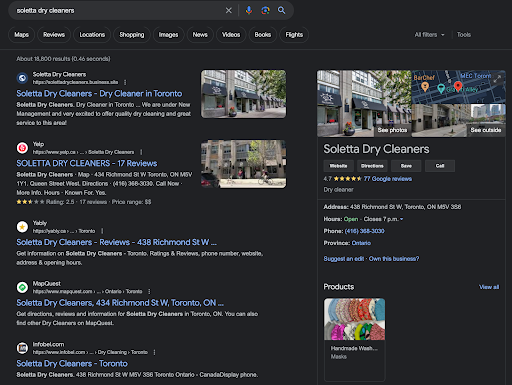Click the BarChef pin on the map
This screenshot has height=385, width=512.
[x=425, y=87]
